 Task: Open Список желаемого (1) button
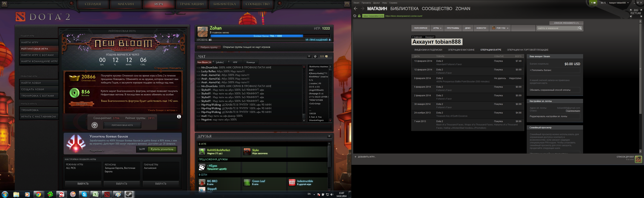566,23
